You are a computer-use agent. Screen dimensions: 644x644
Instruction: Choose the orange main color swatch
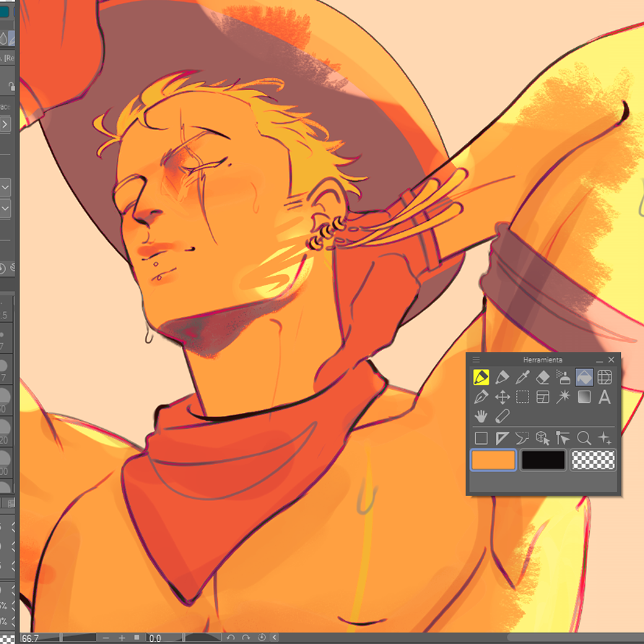point(493,460)
